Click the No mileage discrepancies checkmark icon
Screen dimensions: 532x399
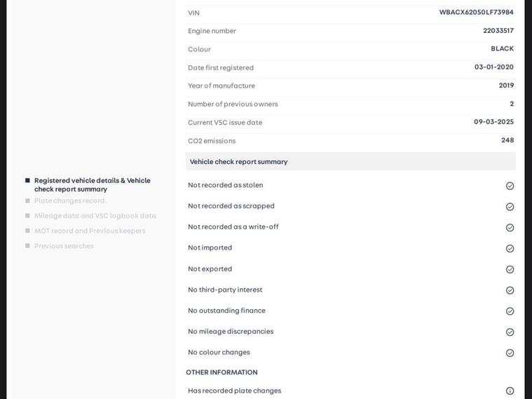pyautogui.click(x=510, y=332)
